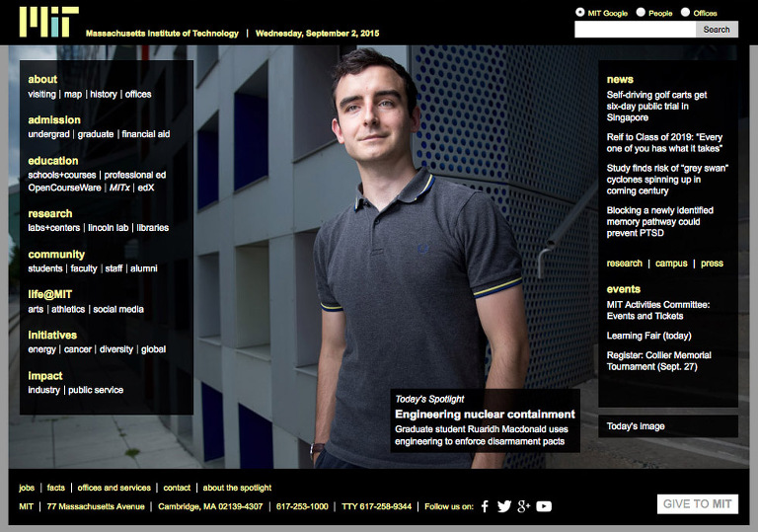
Task: Click the MIT logo
Action: [x=48, y=22]
